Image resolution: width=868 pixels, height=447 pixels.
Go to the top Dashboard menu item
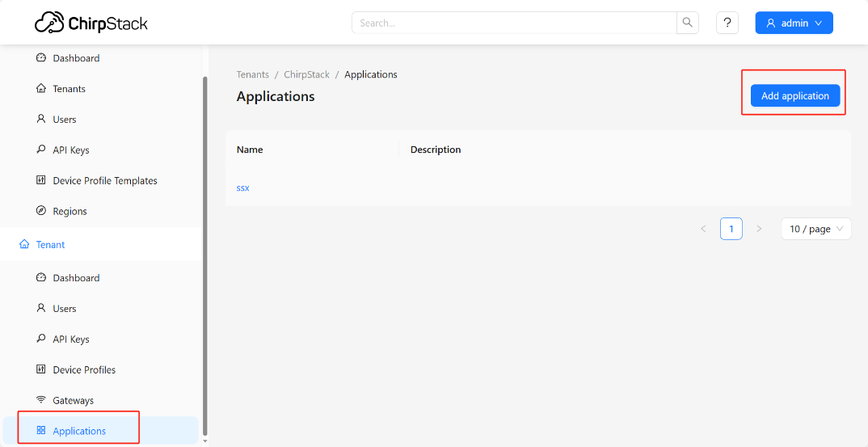point(76,58)
